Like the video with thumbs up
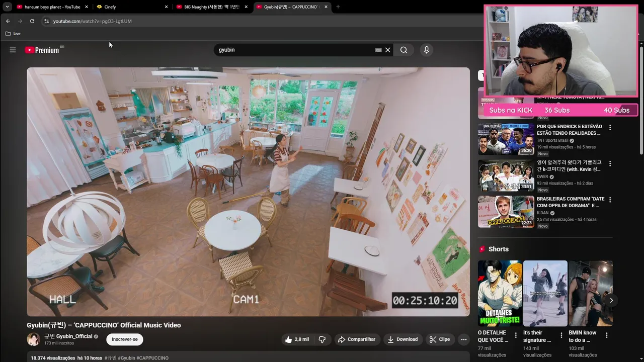The width and height of the screenshot is (644, 362). click(296, 339)
